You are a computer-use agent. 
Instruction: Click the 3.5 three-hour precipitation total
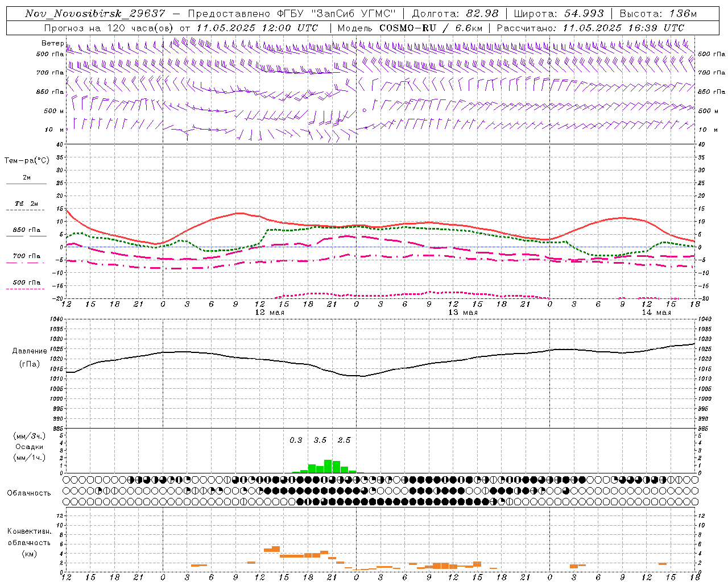(320, 440)
